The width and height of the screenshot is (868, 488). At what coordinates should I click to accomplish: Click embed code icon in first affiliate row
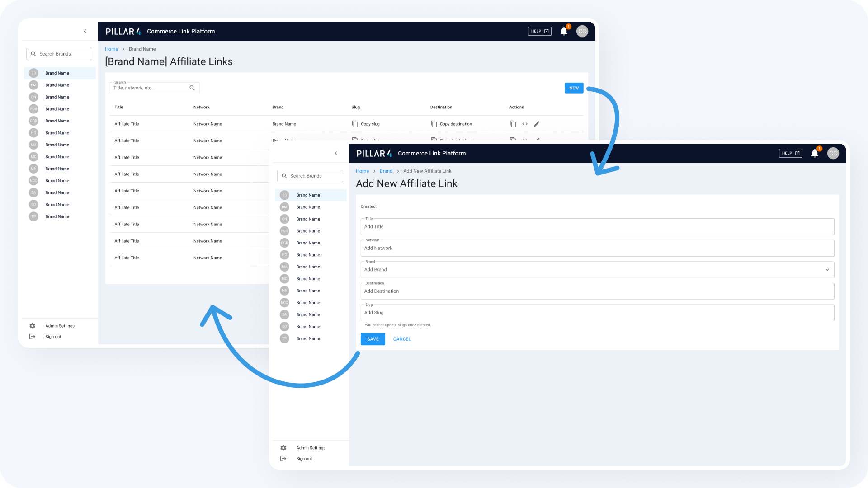pyautogui.click(x=525, y=124)
